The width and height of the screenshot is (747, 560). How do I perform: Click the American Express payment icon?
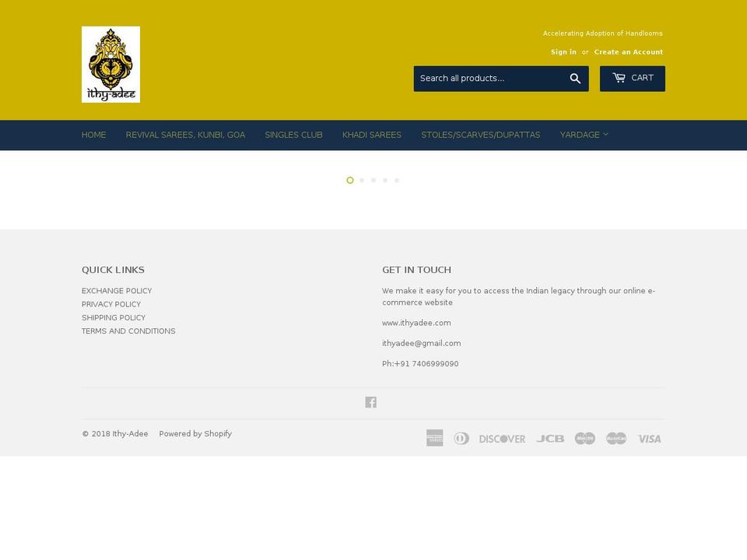point(434,438)
